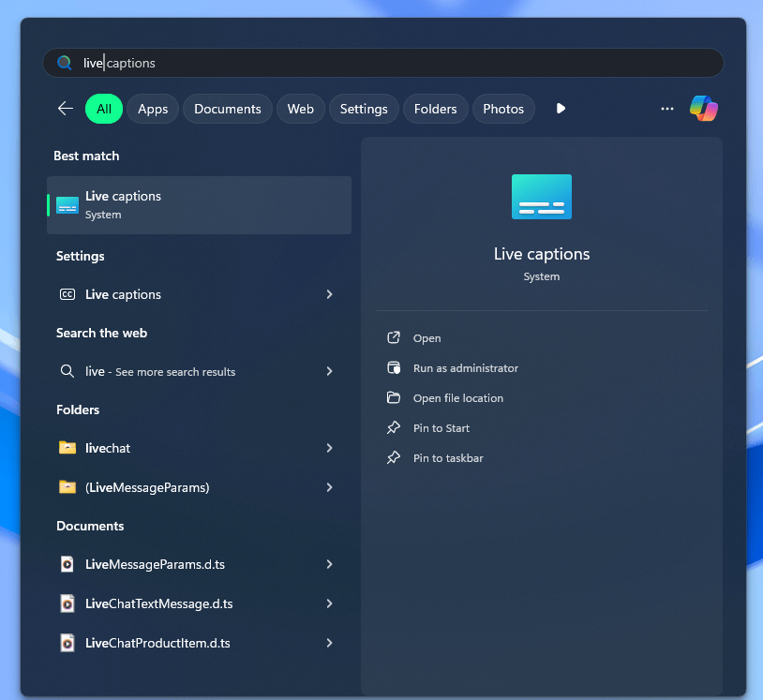763x700 pixels.
Task: Click the livechat folder icon
Action: coord(67,448)
